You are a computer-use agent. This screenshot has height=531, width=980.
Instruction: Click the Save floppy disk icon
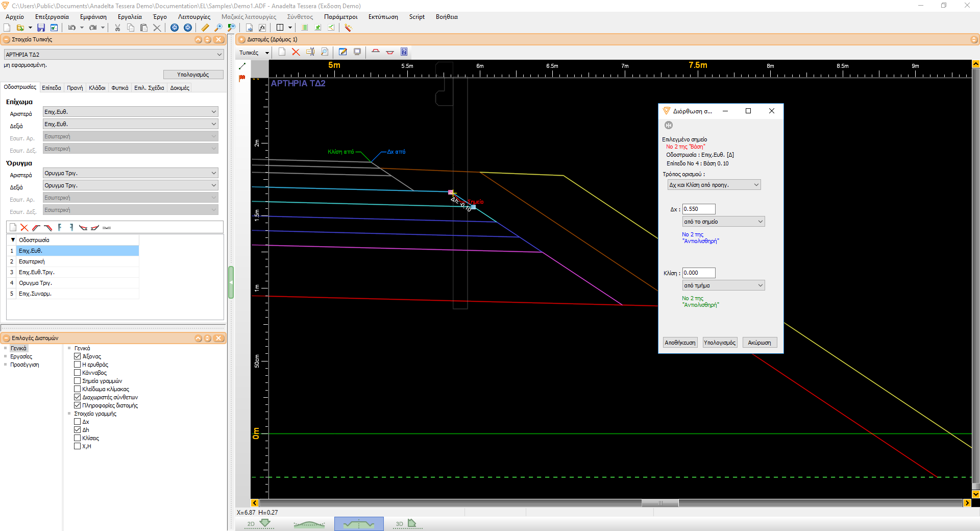[x=41, y=28]
